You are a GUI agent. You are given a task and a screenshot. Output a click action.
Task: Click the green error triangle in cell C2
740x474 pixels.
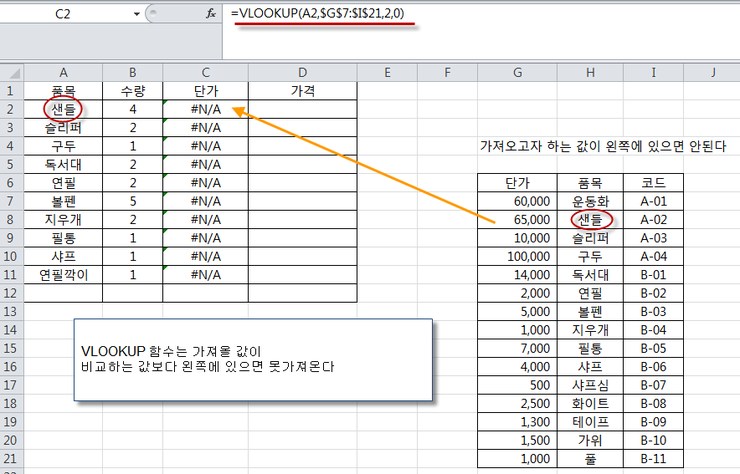pos(166,104)
